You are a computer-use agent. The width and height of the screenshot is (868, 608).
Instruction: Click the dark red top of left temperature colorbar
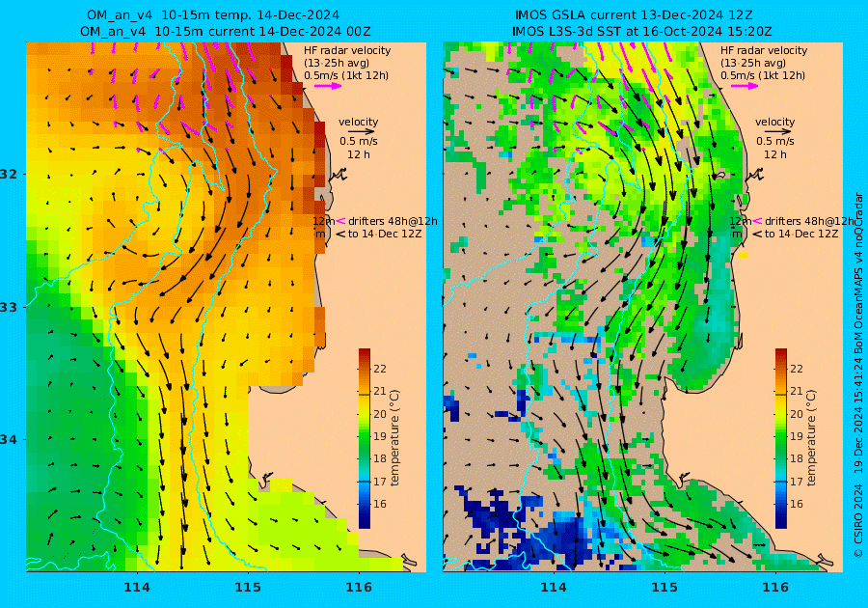click(x=365, y=353)
